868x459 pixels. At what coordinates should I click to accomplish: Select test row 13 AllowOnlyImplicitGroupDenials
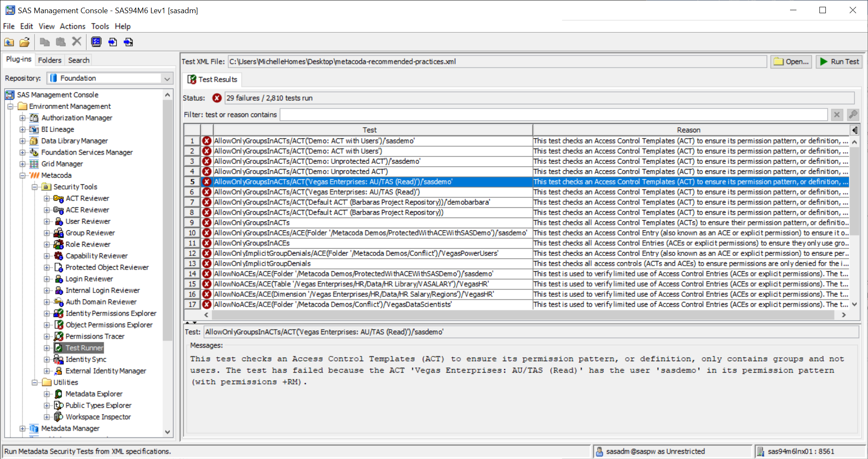point(516,264)
